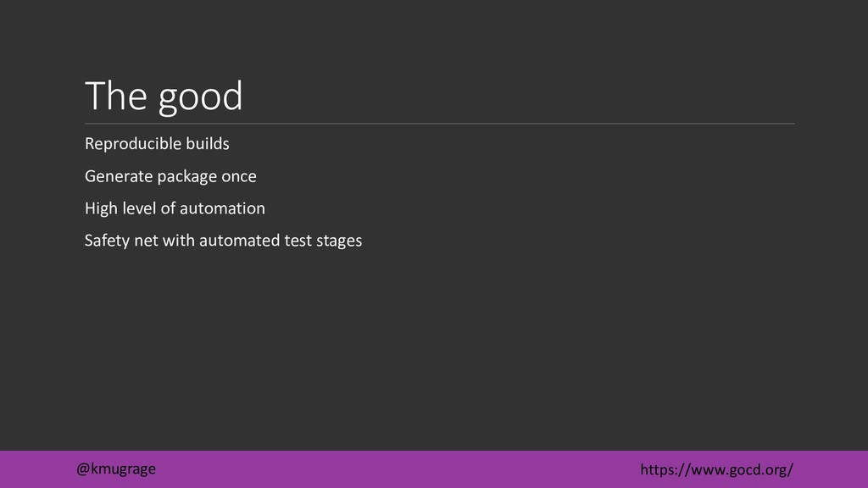Click the word "stages" in last bullet
This screenshot has width=868, height=488.
(x=339, y=241)
